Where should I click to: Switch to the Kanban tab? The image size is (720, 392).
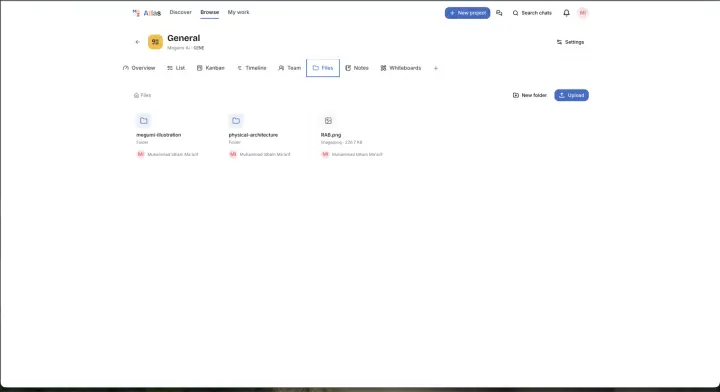click(211, 68)
